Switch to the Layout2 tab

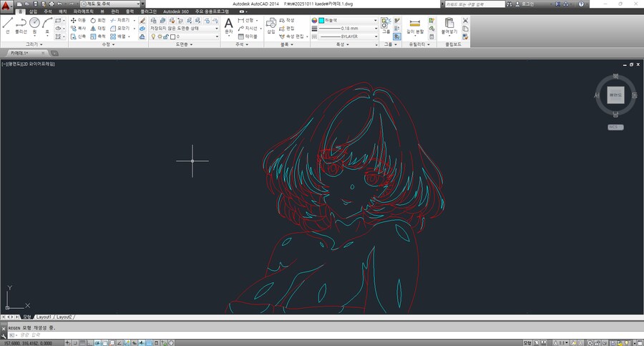pos(64,317)
